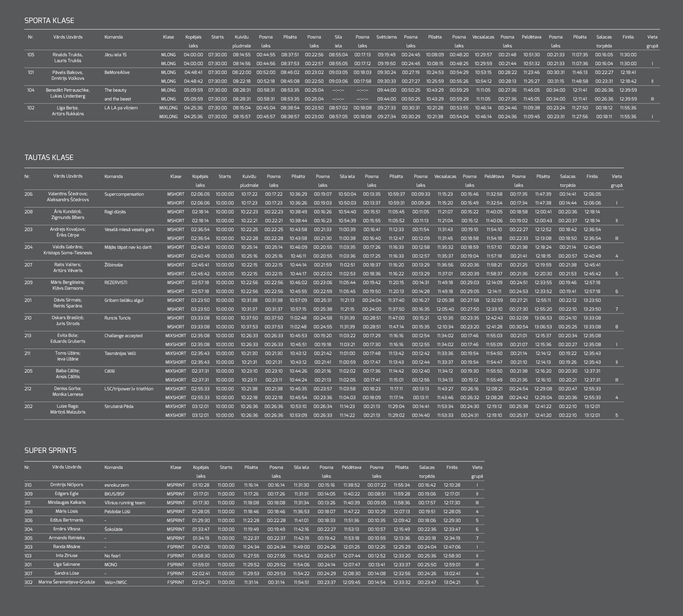Click bib number 105 in Sporta klase
683x616 pixels.
[31, 55]
